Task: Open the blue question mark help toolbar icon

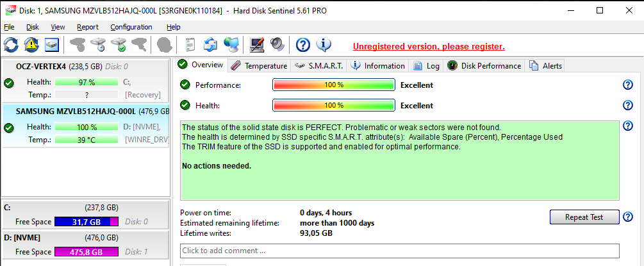Action: tap(302, 44)
